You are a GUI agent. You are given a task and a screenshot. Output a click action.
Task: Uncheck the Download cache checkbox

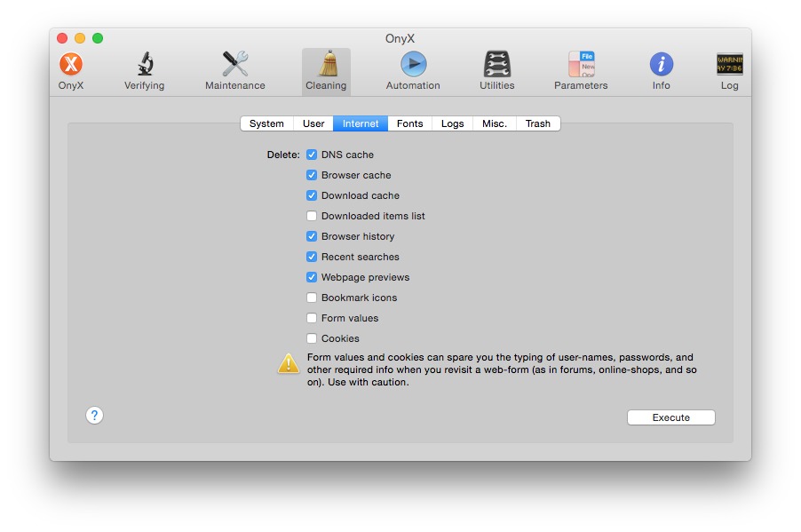[x=312, y=195]
